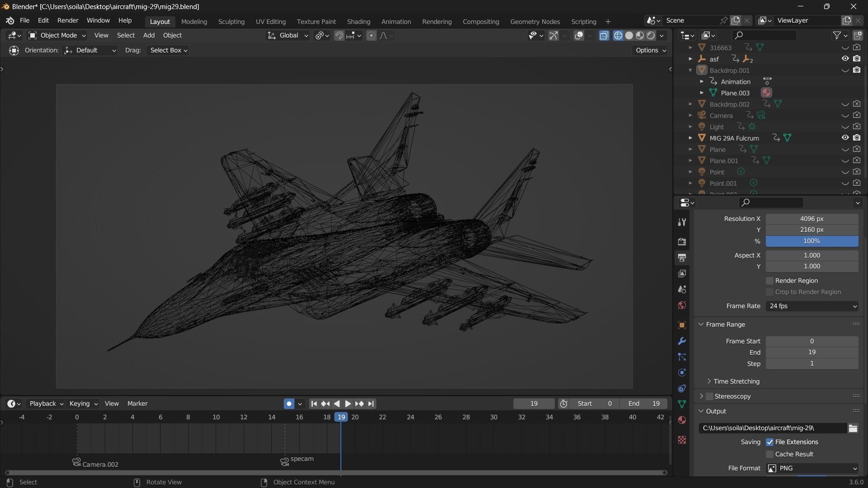Open the Physics properties tab
868x488 pixels.
(x=682, y=373)
